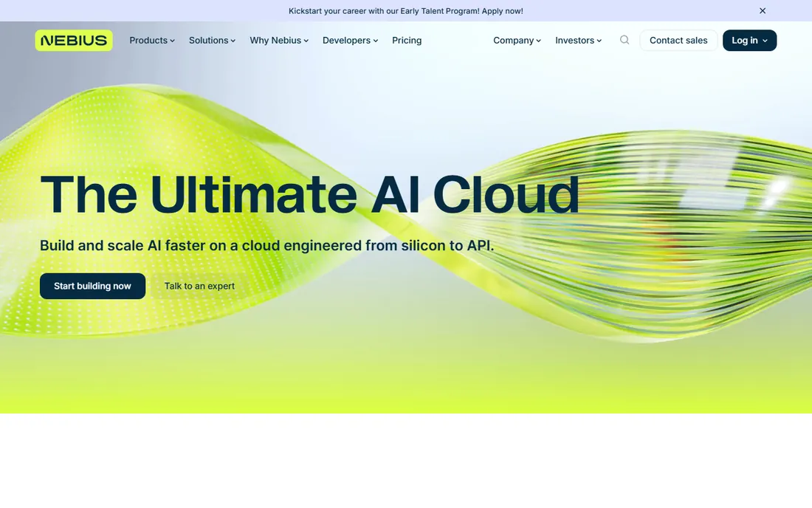The image size is (812, 508).
Task: Expand the Company dropdown
Action: click(x=517, y=41)
